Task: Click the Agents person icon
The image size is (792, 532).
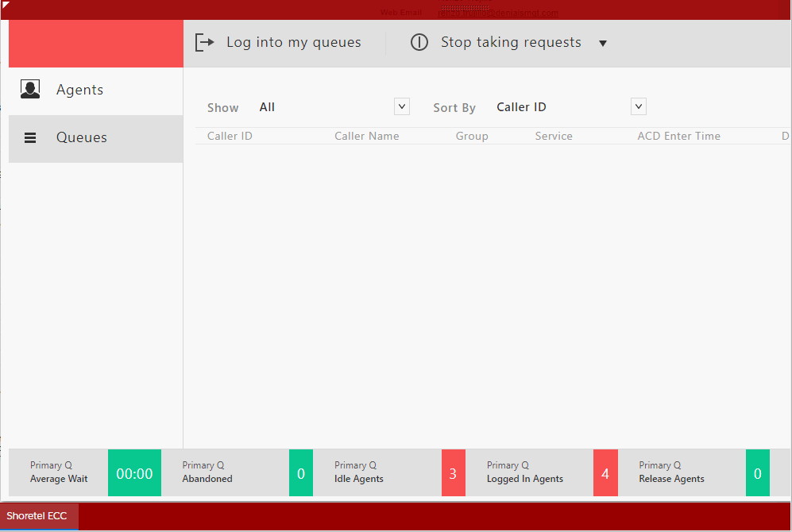Action: (30, 90)
